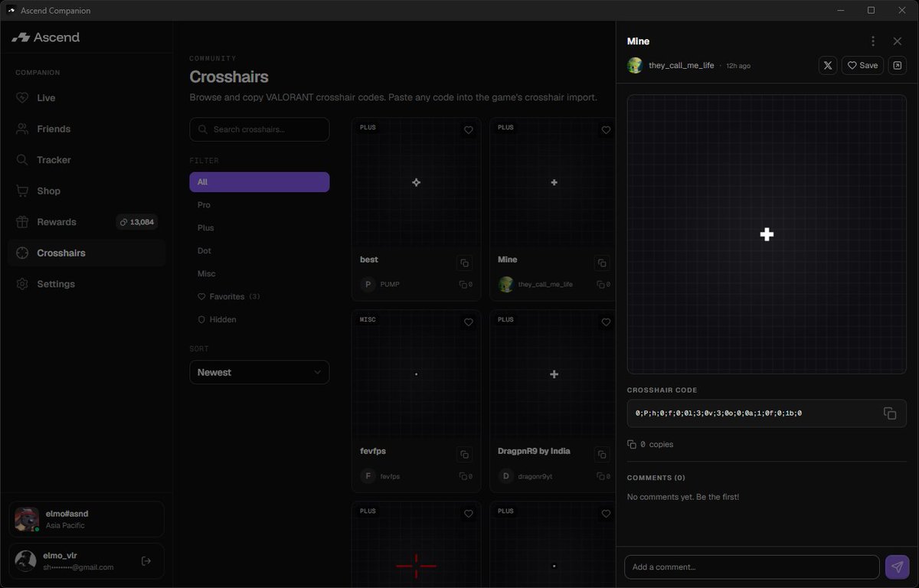This screenshot has width=919, height=588.
Task: Save the Mine crosshair
Action: coord(862,66)
